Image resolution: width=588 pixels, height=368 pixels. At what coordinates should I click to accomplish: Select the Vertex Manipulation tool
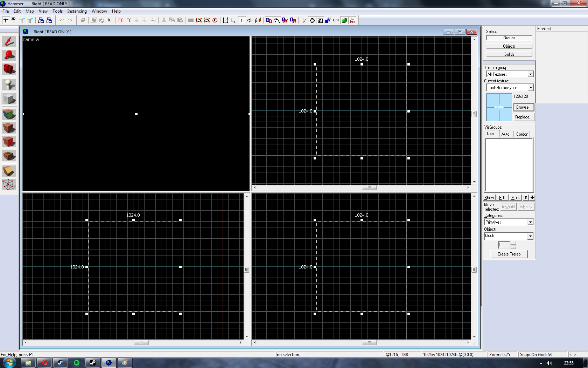(x=9, y=185)
